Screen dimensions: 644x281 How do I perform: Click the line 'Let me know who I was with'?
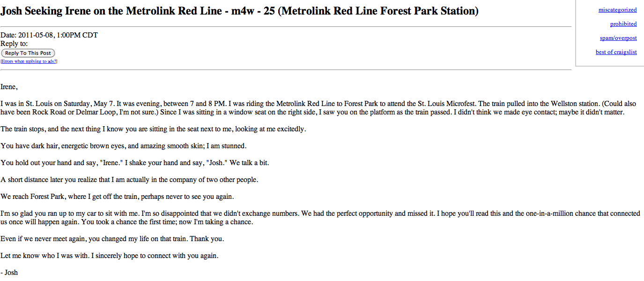[110, 256]
